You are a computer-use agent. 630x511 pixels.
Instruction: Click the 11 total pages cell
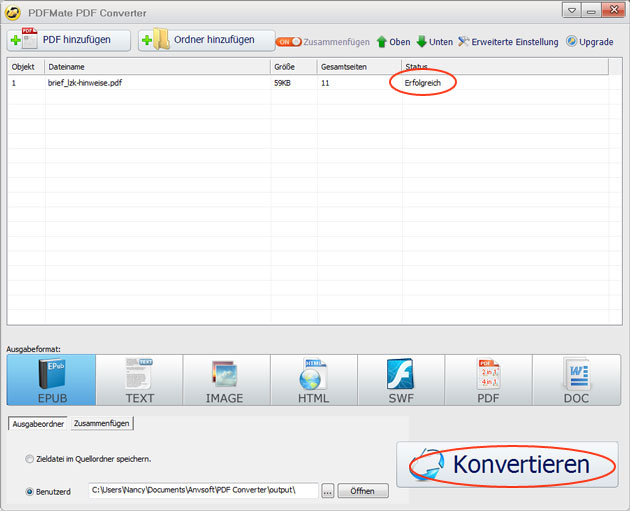click(x=325, y=83)
